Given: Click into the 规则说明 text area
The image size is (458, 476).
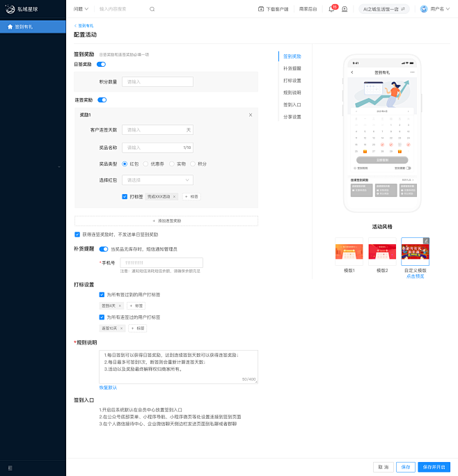Looking at the screenshot, I should point(179,367).
